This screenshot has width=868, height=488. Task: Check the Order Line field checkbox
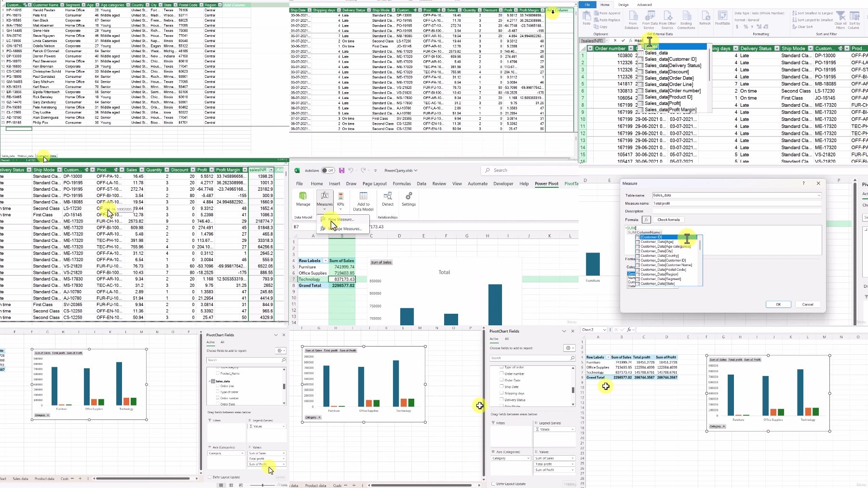click(218, 386)
